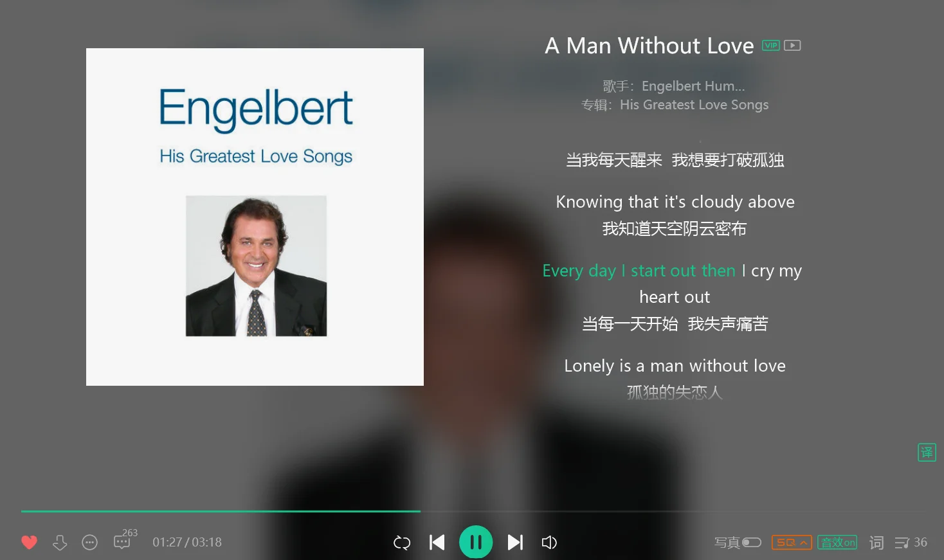Open the desktop lyrics 词 button
The width and height of the screenshot is (944, 560).
[x=876, y=543]
